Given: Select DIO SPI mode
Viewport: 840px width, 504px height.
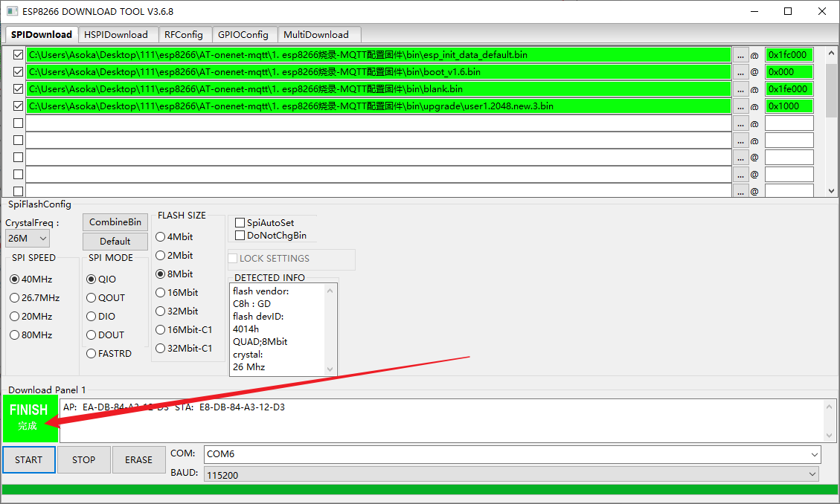Looking at the screenshot, I should click(x=100, y=317).
